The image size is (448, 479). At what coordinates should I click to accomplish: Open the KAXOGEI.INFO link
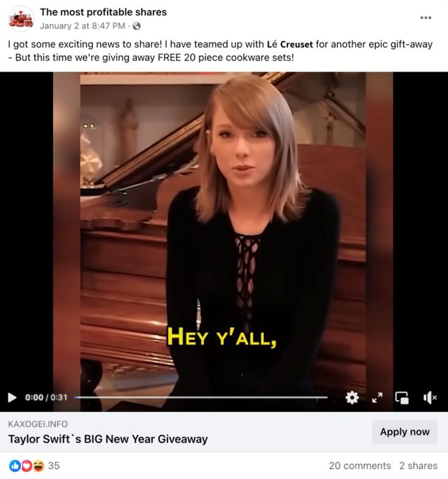click(38, 424)
